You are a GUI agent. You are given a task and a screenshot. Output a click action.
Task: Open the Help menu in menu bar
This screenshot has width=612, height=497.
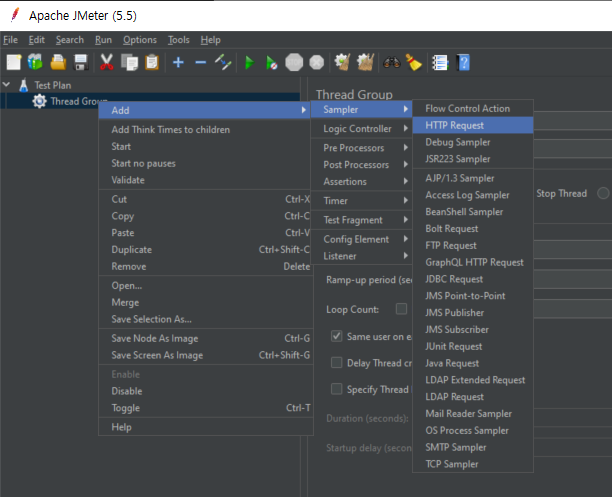[210, 40]
